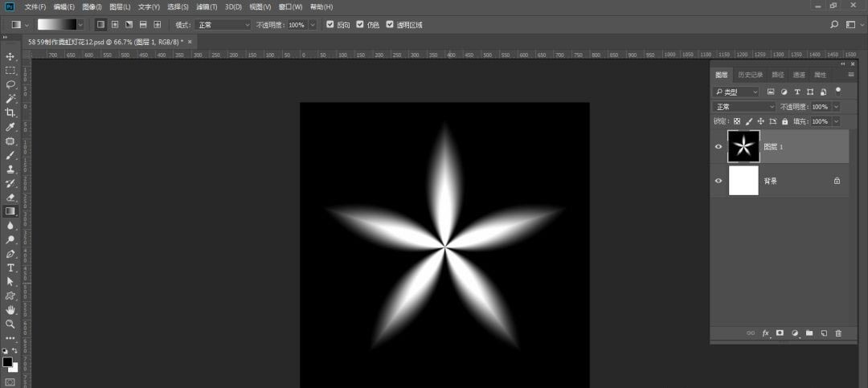This screenshot has width=868, height=388.
Task: Choose Radial Gradient style in options bar
Action: (x=115, y=25)
